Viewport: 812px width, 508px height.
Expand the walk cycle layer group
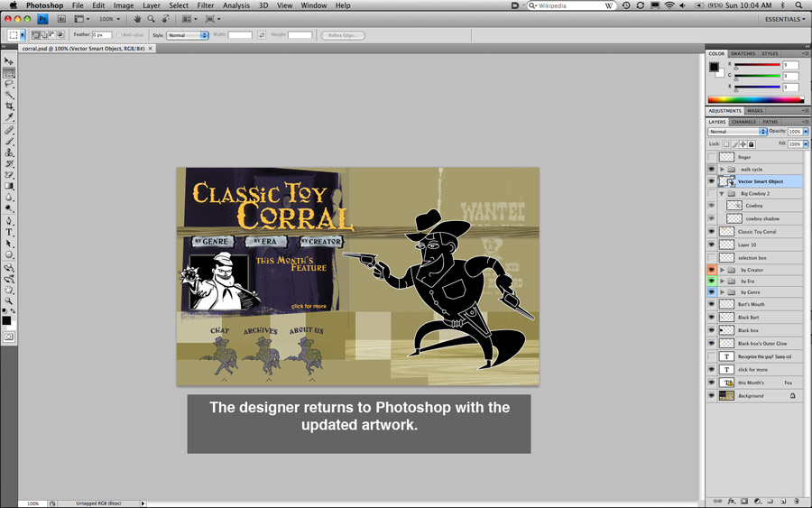(x=722, y=170)
